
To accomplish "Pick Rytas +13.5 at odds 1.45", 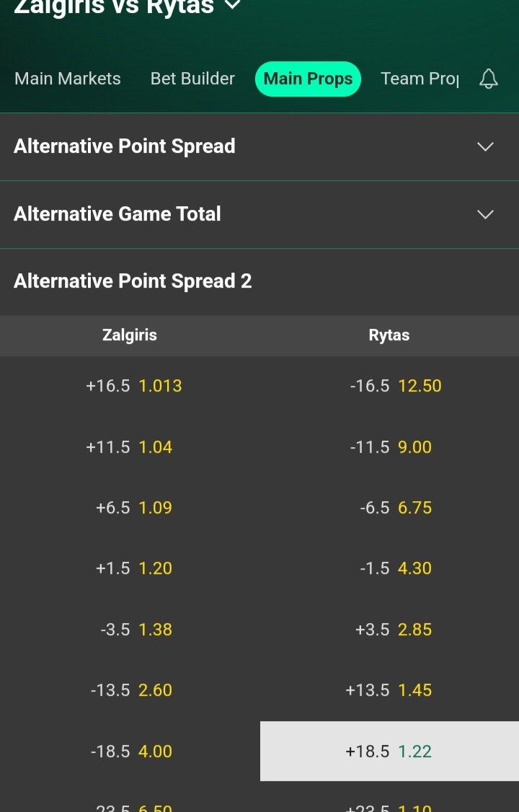I will point(389,690).
